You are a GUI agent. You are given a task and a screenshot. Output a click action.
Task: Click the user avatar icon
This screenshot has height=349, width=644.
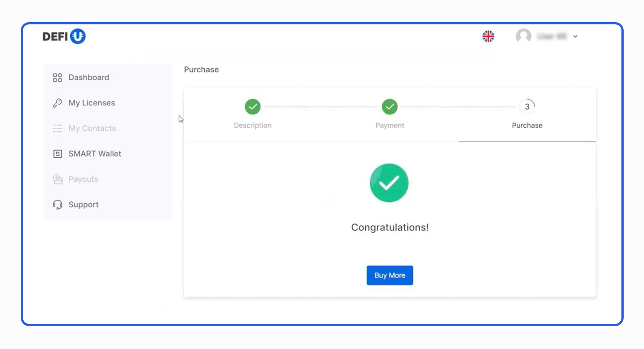point(523,36)
